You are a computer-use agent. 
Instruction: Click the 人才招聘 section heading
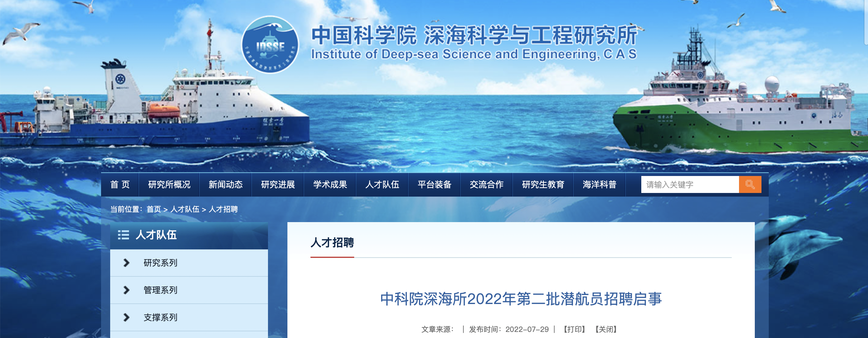coord(332,243)
